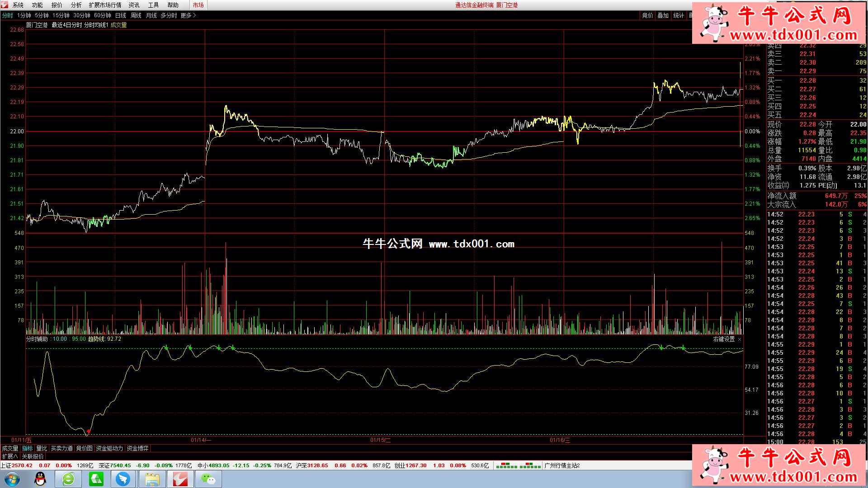Image resolution: width=868 pixels, height=488 pixels.
Task: Toggle 叠加 overlay button
Action: click(663, 15)
